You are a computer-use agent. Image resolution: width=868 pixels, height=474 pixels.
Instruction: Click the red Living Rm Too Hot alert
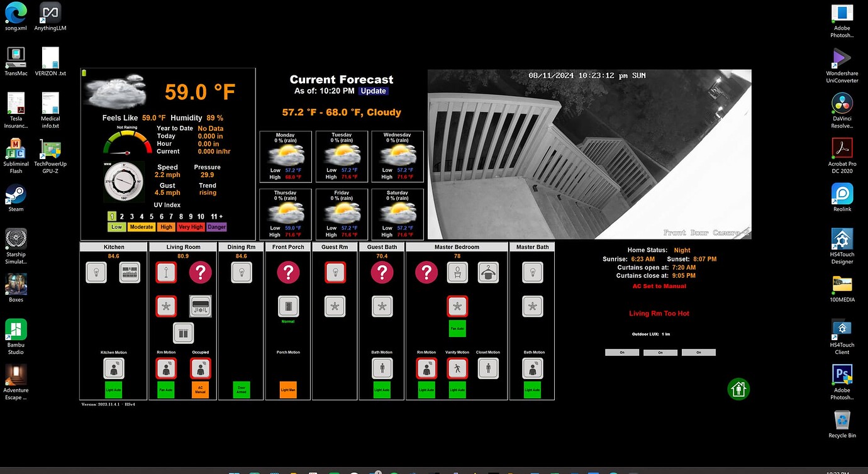[659, 314]
